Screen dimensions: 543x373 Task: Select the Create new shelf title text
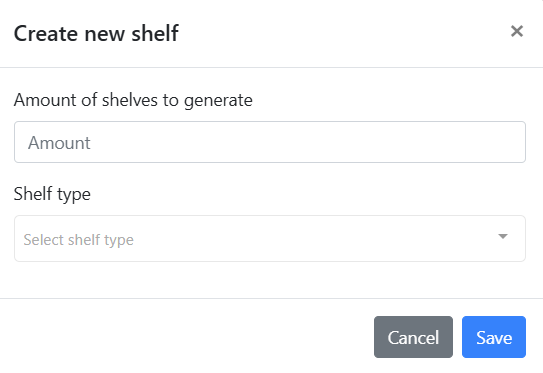click(x=96, y=34)
